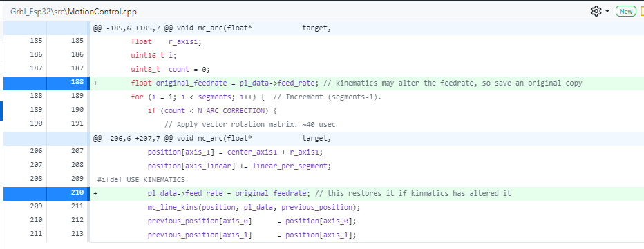The image size is (644, 249).
Task: Click new line number 191
Action: (x=77, y=123)
